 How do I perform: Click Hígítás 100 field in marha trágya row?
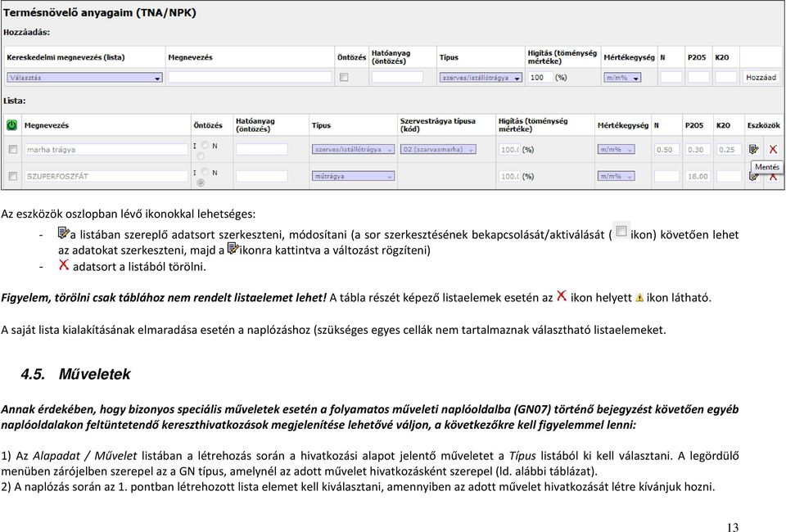click(509, 149)
